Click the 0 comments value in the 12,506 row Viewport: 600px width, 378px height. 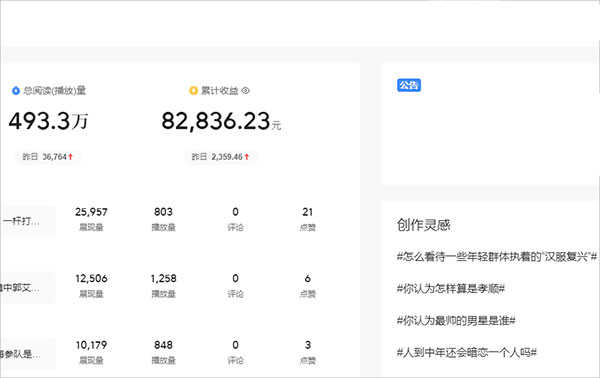click(235, 278)
